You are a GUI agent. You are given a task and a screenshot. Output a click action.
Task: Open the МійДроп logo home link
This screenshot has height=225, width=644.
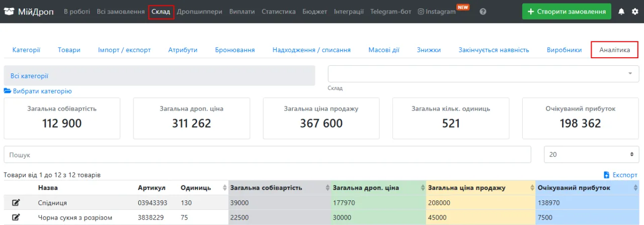pos(29,11)
